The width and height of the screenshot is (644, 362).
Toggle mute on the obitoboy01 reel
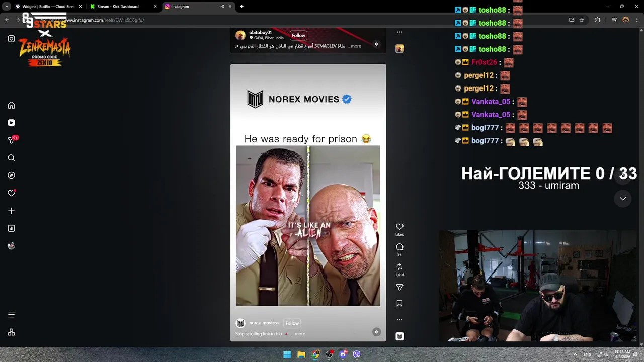coord(376,44)
